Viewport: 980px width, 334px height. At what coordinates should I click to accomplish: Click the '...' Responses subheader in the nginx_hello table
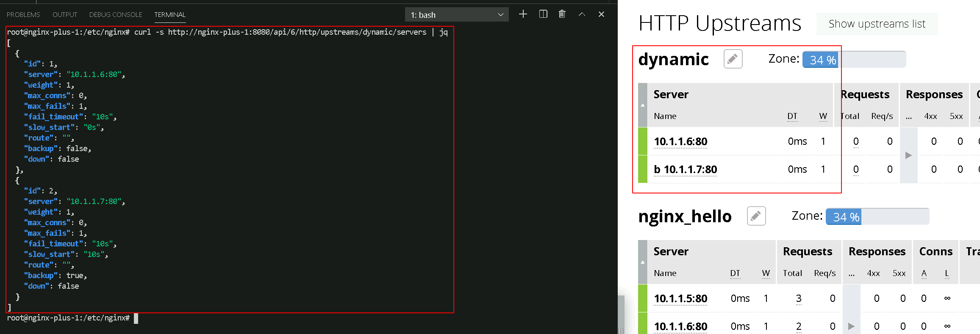[852, 273]
